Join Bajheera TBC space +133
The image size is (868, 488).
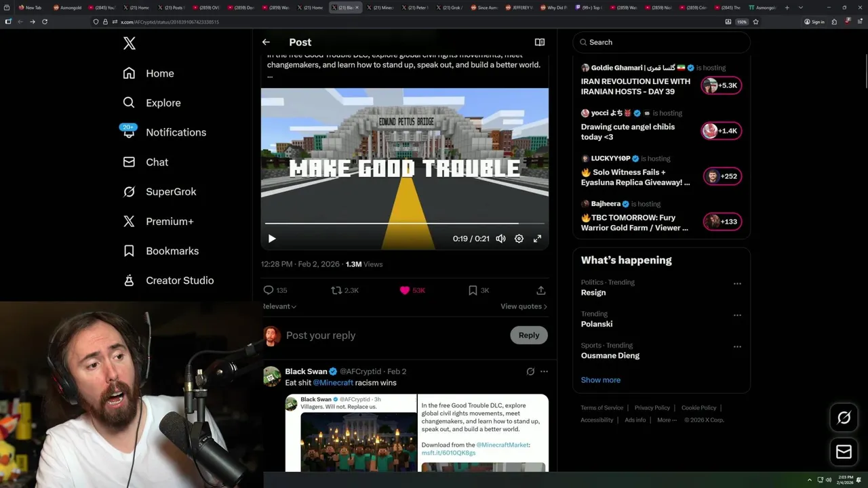click(x=722, y=222)
